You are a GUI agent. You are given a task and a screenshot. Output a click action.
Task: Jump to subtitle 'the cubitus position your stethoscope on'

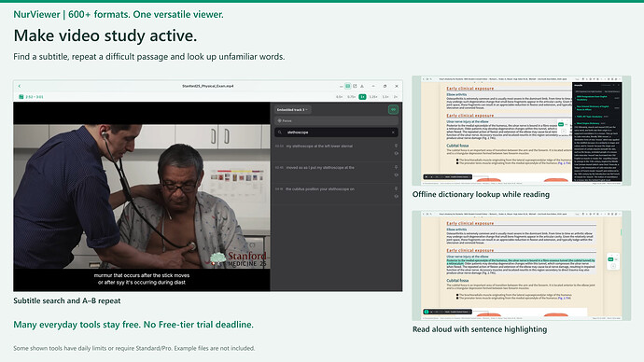point(320,189)
